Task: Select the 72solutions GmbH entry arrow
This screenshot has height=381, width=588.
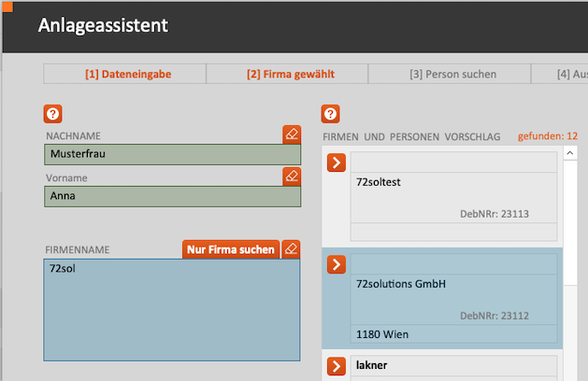Action: 337,264
